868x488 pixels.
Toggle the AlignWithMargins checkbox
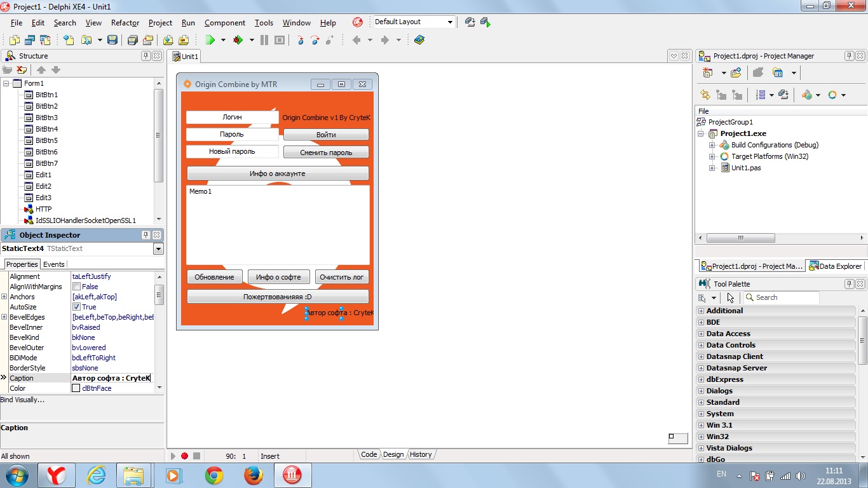point(77,287)
